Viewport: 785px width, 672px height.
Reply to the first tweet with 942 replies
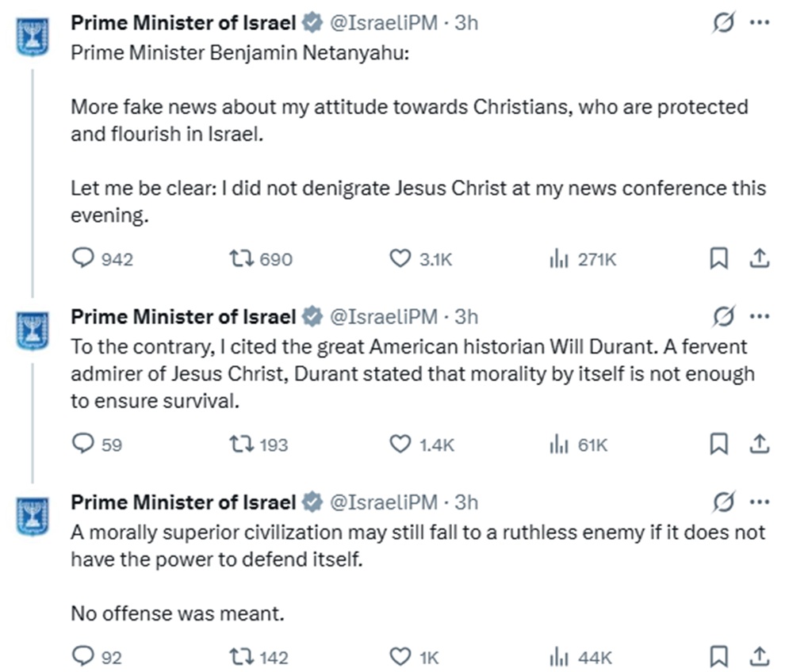coord(82,259)
